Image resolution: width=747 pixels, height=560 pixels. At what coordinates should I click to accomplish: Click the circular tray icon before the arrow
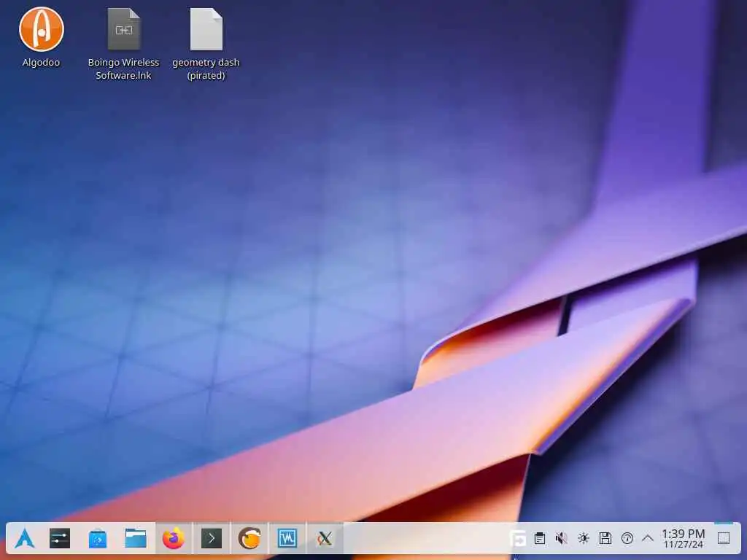click(627, 539)
